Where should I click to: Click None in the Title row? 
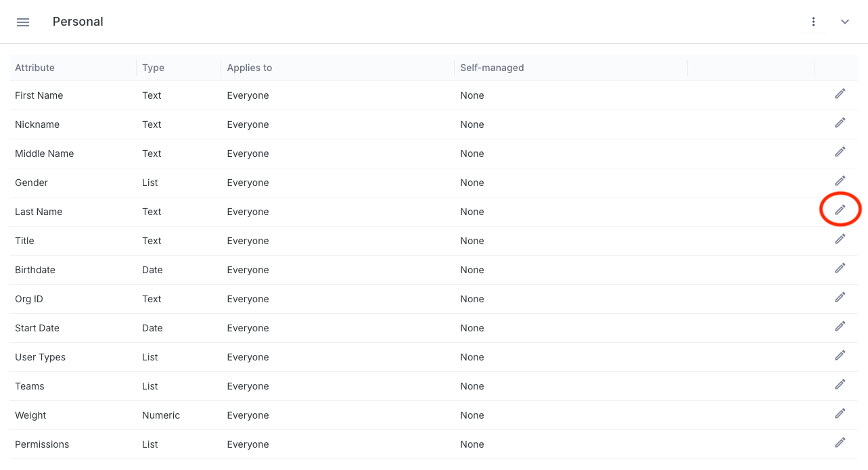472,241
